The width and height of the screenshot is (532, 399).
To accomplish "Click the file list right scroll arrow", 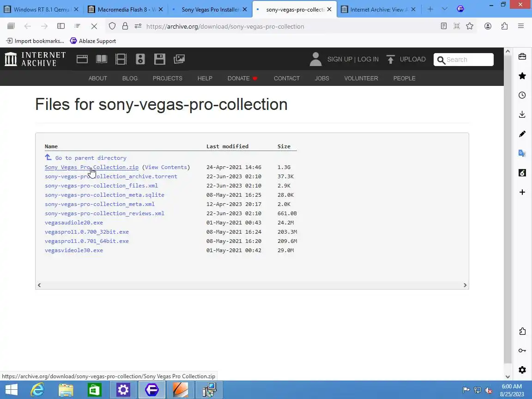I will coord(465,285).
